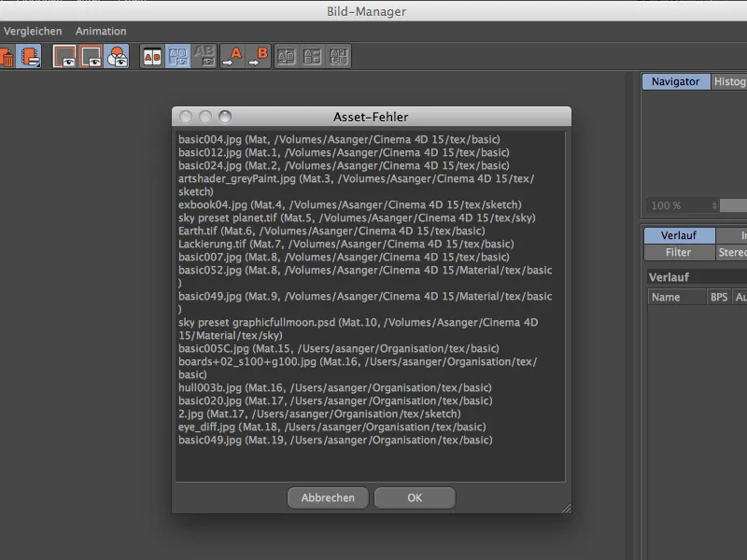Click the sky preset graphicfullmoon.psd line
Screen dimensions: 747x560
coord(359,329)
